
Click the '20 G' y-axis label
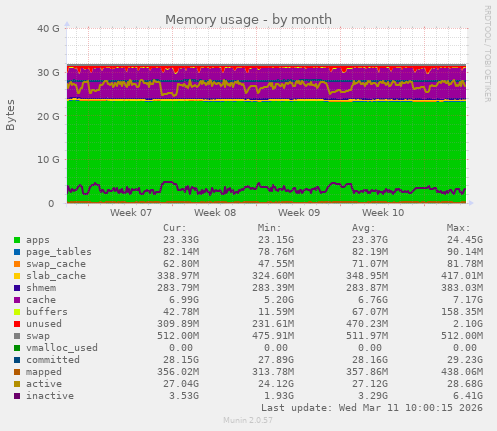(x=48, y=116)
